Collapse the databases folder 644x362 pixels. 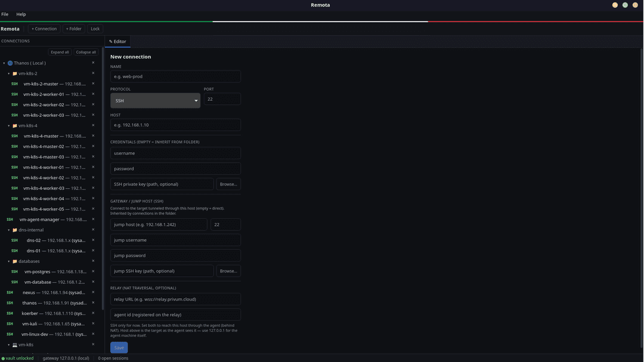[x=8, y=261]
